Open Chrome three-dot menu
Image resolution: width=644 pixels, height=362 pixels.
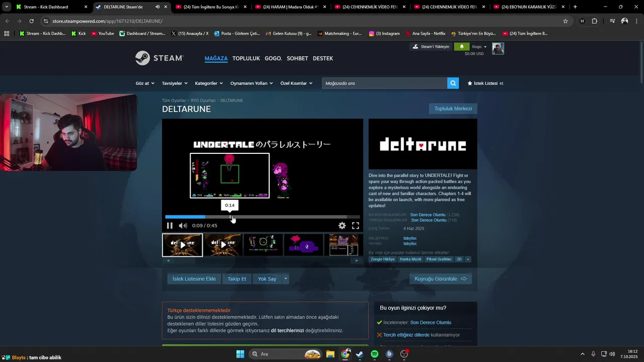[x=636, y=21]
